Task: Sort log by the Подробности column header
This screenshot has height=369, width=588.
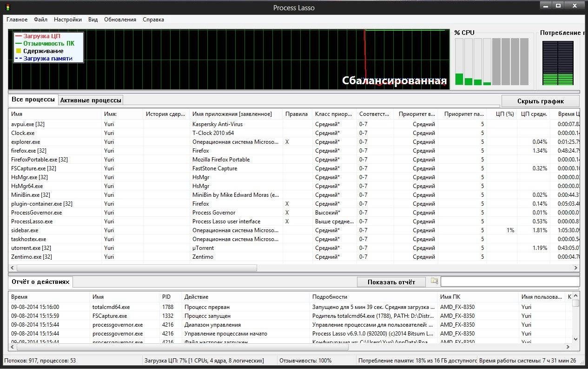Action: coord(373,296)
